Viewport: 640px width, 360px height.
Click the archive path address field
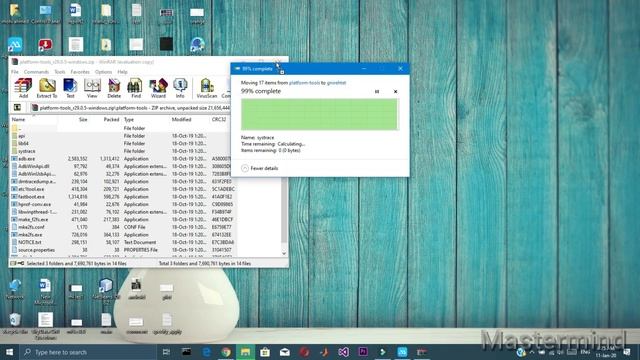pos(131,108)
